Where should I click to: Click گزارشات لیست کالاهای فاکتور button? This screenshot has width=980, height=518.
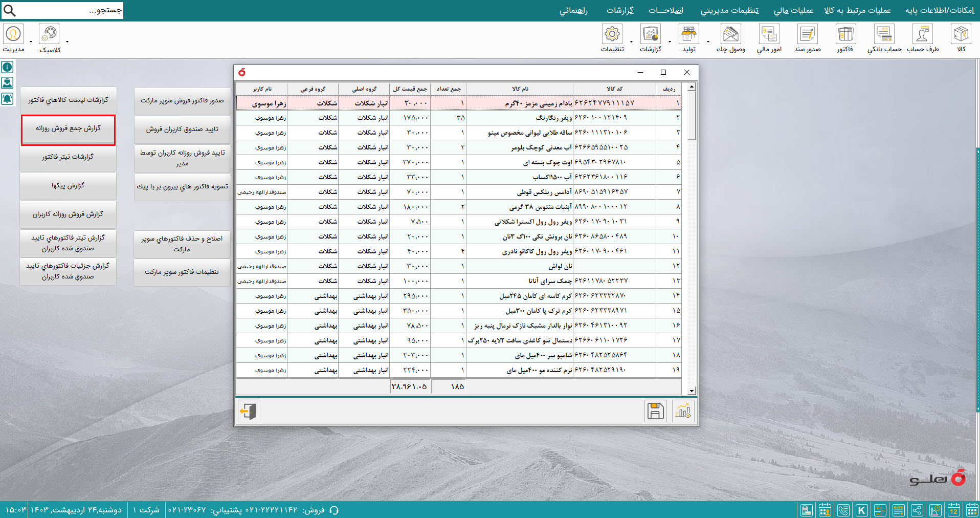click(68, 100)
